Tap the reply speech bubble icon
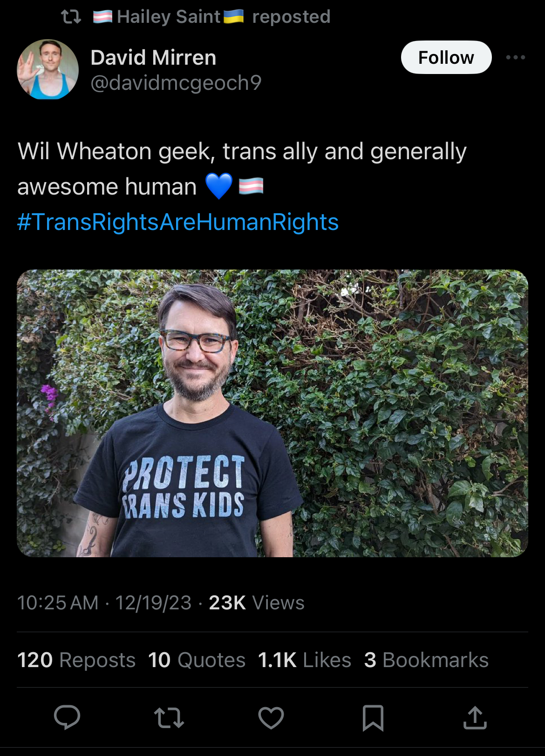The image size is (545, 756). [x=67, y=717]
